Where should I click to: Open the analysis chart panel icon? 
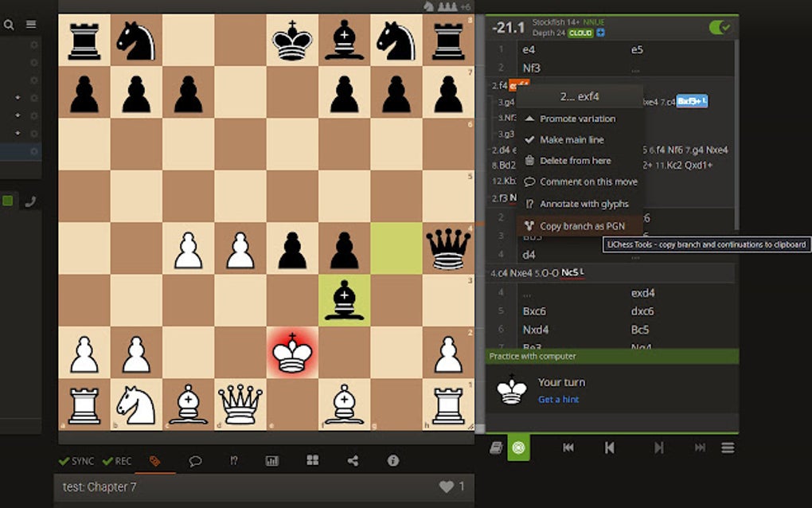(x=272, y=460)
